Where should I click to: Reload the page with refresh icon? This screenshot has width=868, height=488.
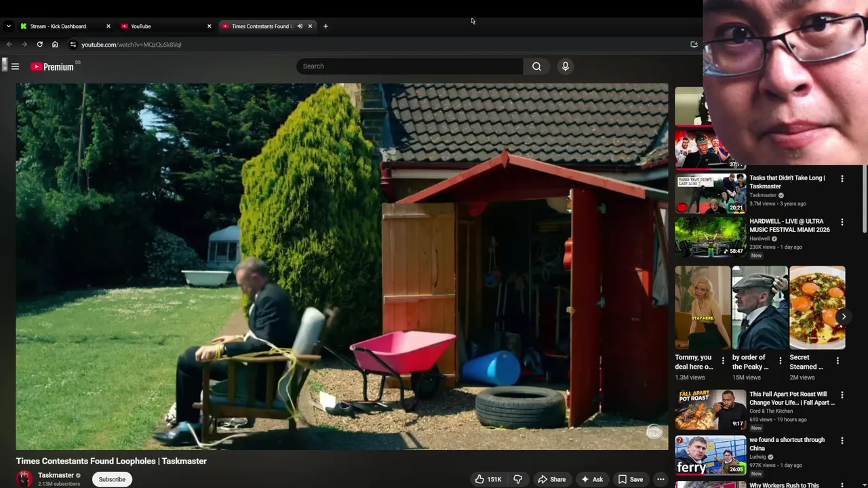tap(40, 45)
